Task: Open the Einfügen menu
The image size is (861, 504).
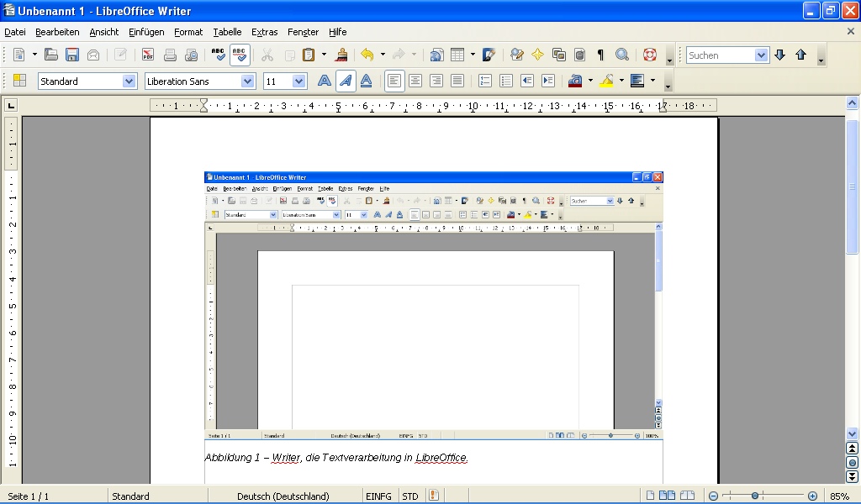Action: [146, 32]
